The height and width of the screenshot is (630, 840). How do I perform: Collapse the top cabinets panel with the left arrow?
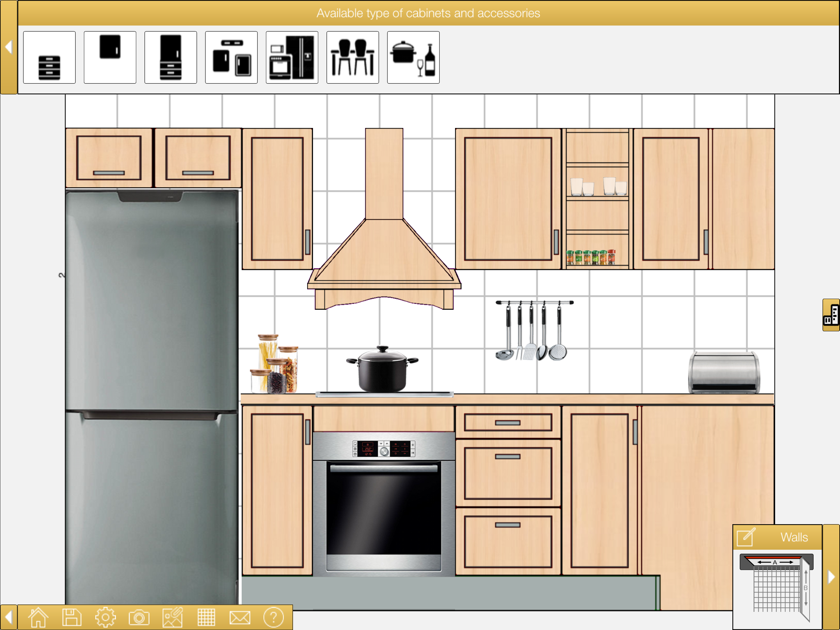(x=8, y=47)
